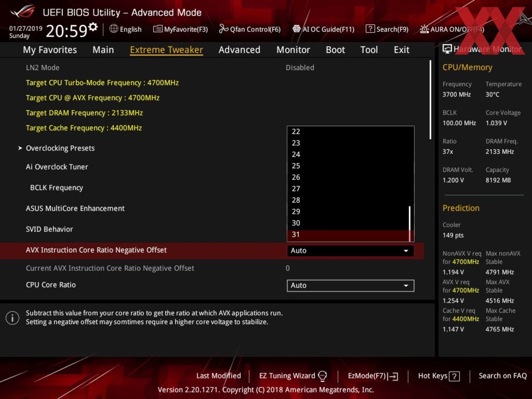The image size is (532, 399).
Task: Click the English language button
Action: pos(126,29)
